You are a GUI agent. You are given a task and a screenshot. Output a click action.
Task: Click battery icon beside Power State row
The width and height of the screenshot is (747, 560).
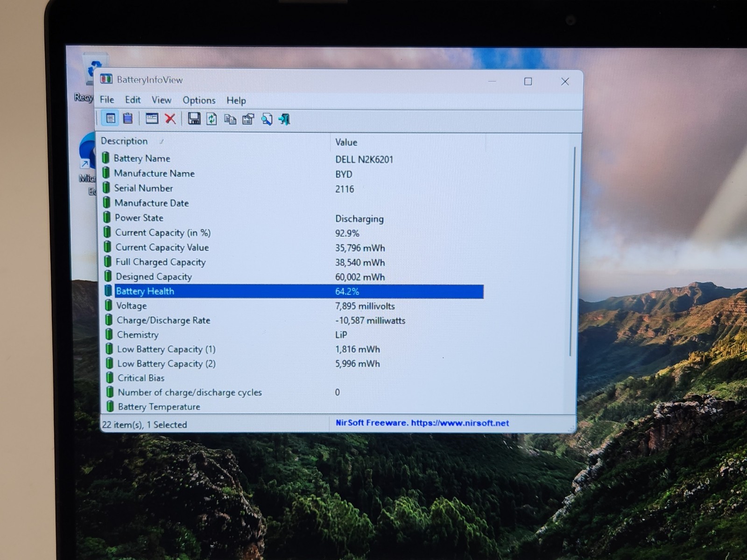(107, 217)
